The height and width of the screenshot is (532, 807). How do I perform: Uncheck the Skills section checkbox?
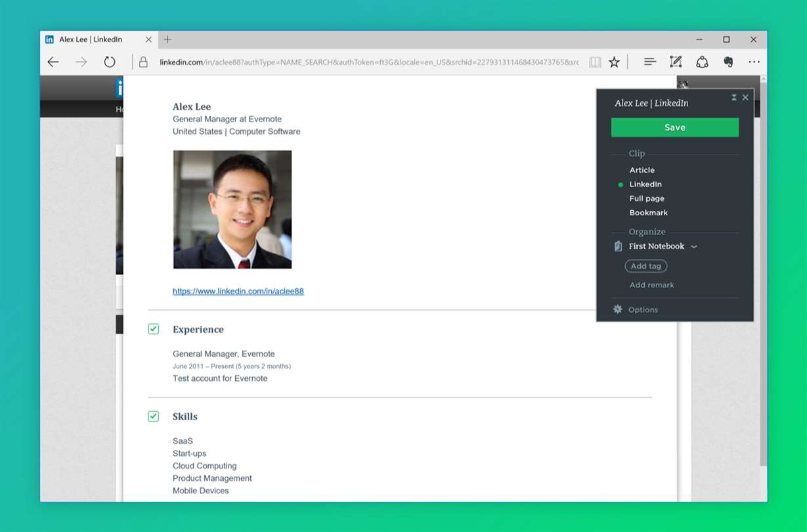[x=153, y=416]
